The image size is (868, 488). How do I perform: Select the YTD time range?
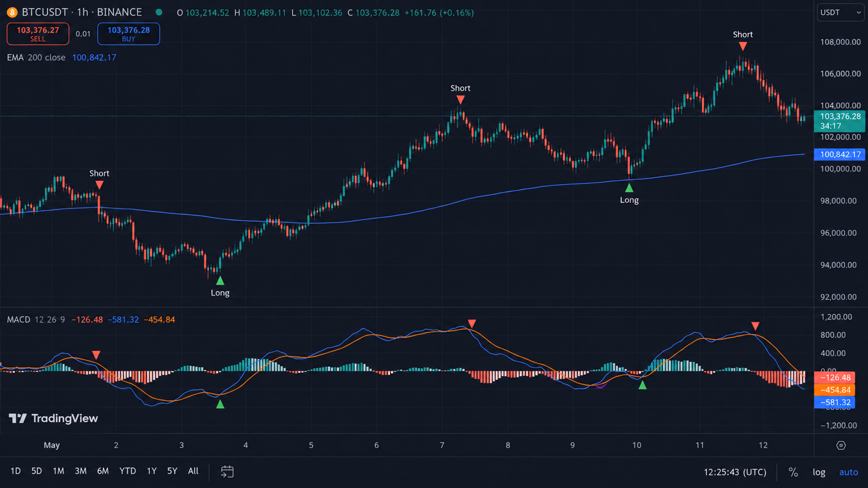pos(127,471)
